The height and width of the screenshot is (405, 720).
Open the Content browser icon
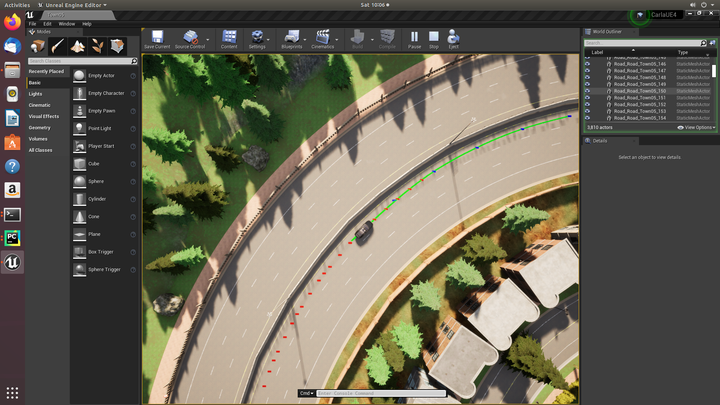229,37
